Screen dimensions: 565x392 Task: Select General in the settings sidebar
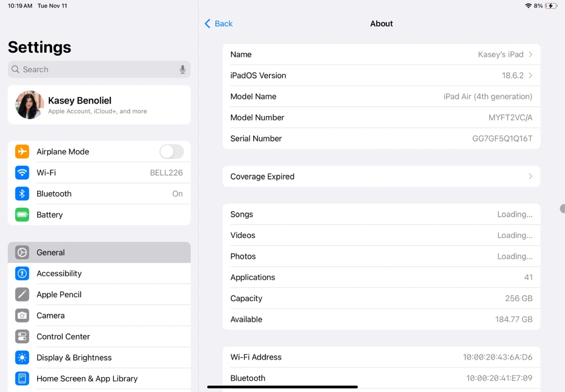click(x=99, y=252)
